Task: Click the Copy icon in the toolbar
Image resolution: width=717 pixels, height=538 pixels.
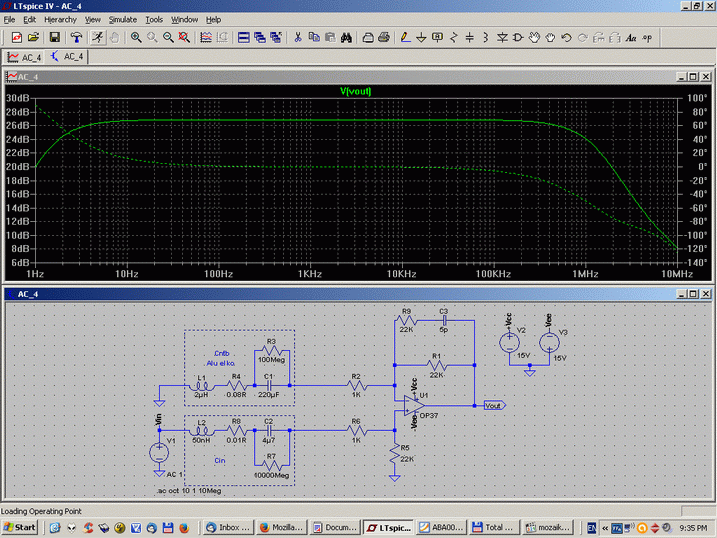Action: click(x=314, y=37)
